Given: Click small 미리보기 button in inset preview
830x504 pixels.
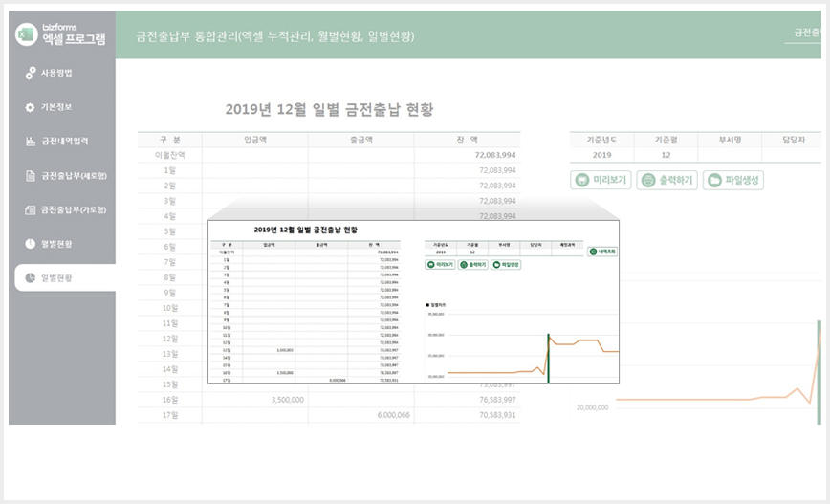Looking at the screenshot, I should point(441,264).
